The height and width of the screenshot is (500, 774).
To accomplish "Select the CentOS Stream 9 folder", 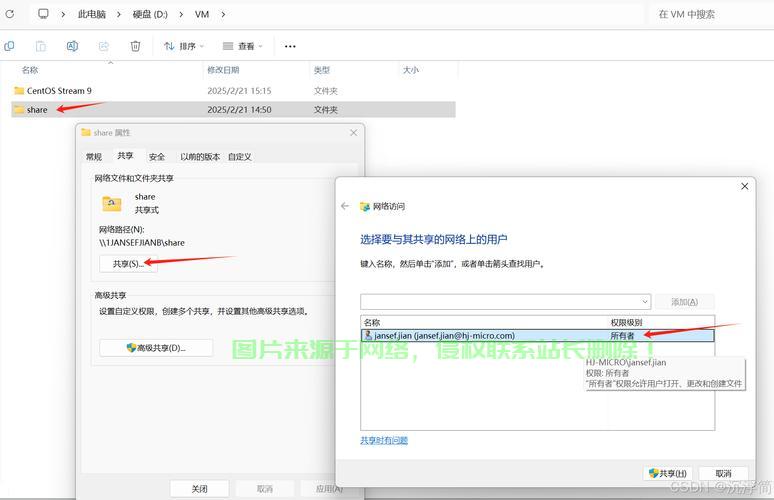I will (233, 91).
